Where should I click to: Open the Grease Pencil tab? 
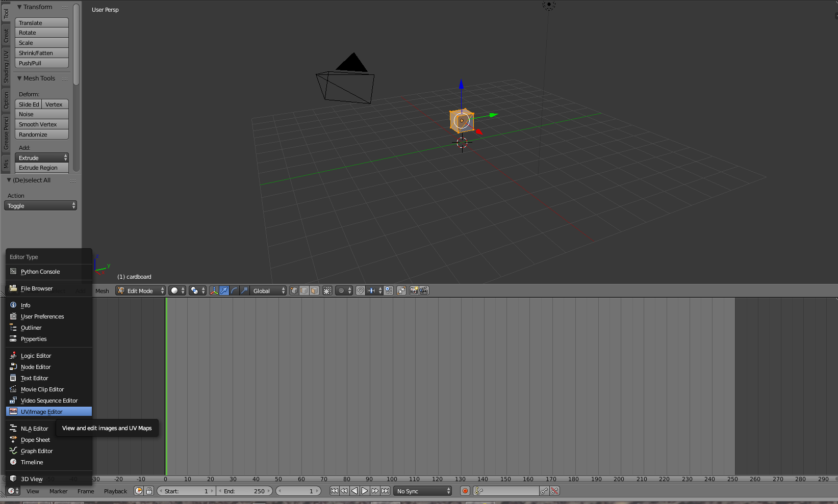pyautogui.click(x=6, y=133)
